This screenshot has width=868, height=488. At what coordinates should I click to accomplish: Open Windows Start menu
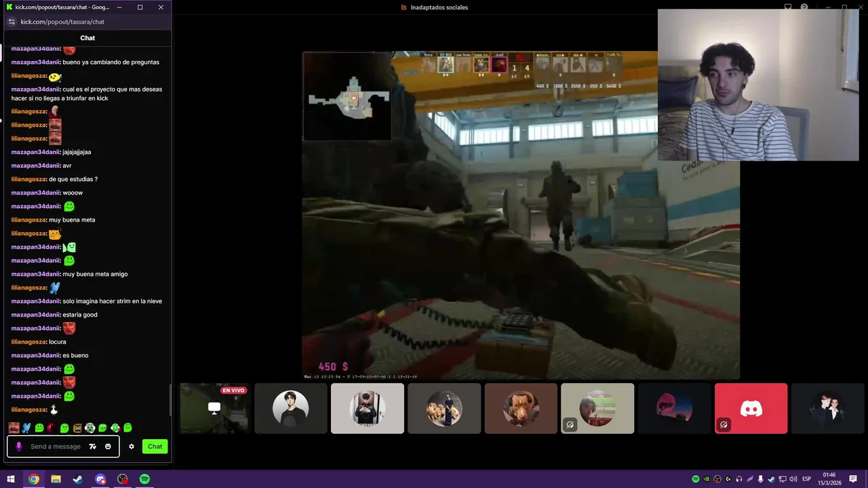(x=11, y=479)
